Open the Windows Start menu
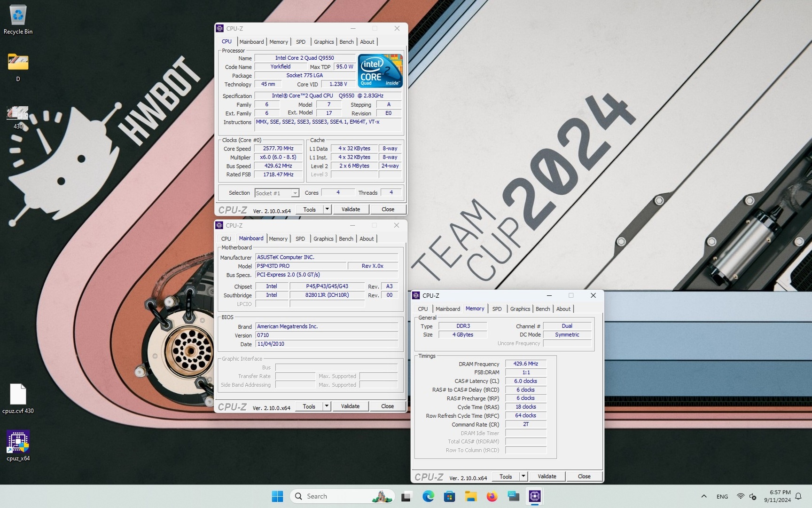 (x=277, y=496)
